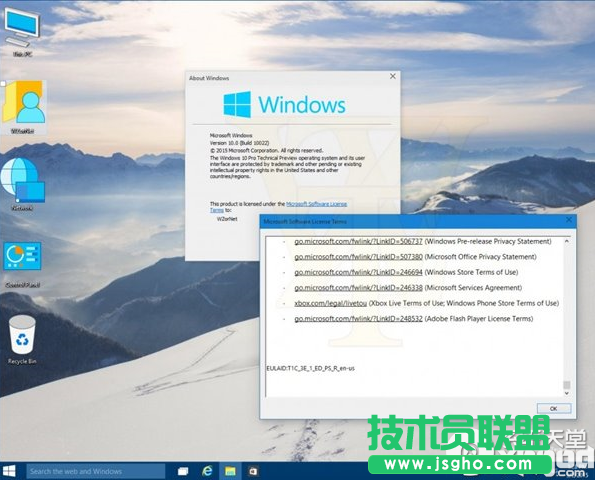The image size is (595, 480).
Task: Launch Internet Explorer from taskbar
Action: 207,471
